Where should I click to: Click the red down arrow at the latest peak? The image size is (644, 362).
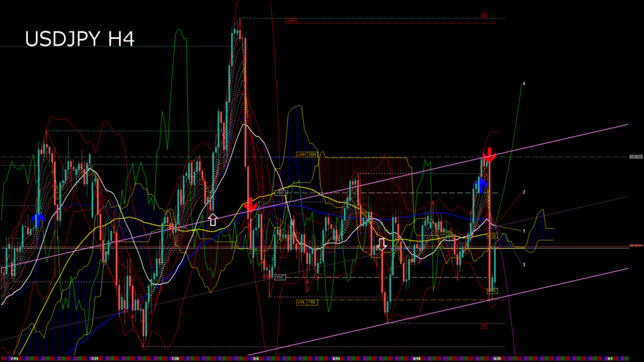point(489,155)
